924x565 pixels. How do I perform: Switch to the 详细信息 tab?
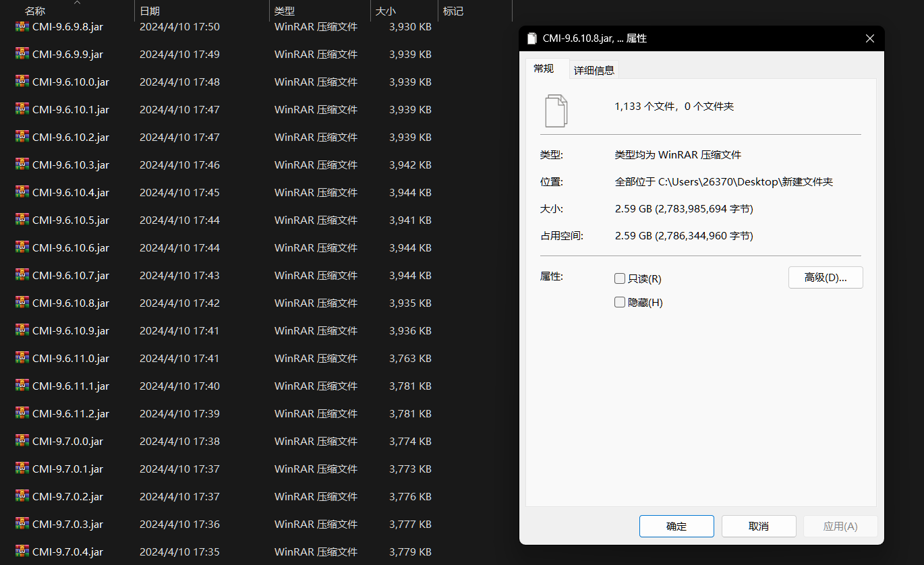point(594,70)
